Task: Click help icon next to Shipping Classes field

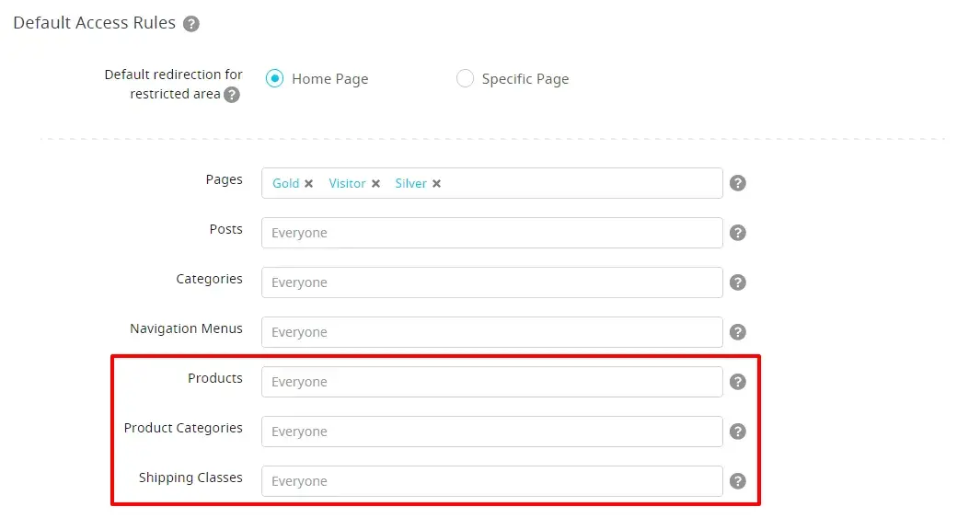Action: [x=738, y=481]
